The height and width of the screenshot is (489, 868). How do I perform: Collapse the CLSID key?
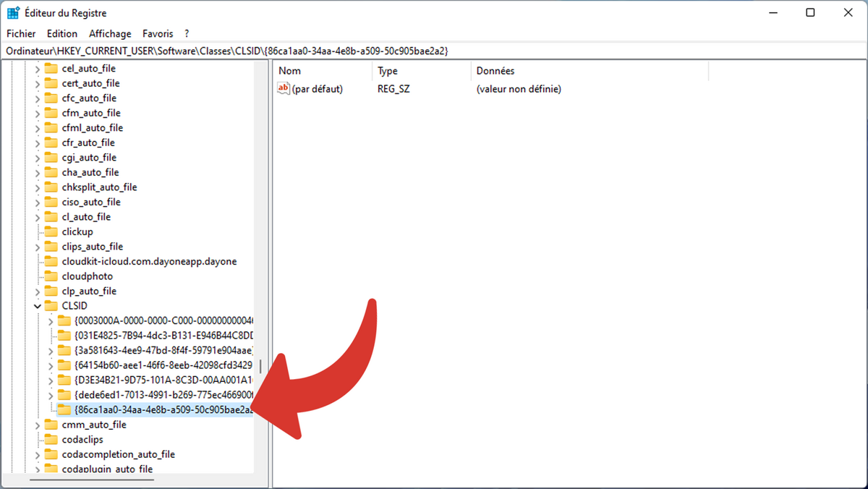[38, 306]
